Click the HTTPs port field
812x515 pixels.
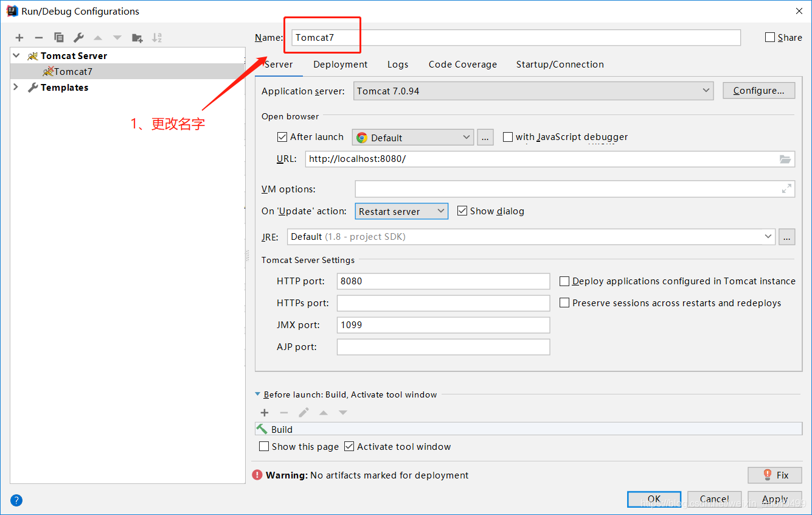coord(443,303)
